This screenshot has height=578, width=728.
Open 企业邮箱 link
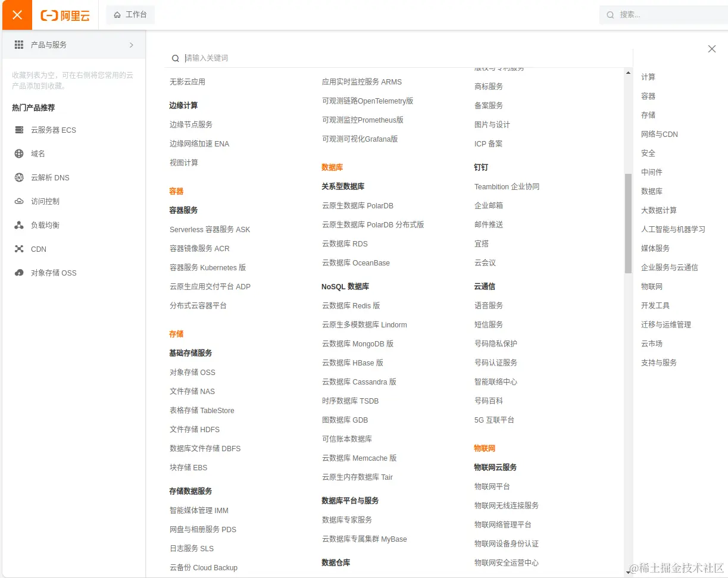[489, 205]
